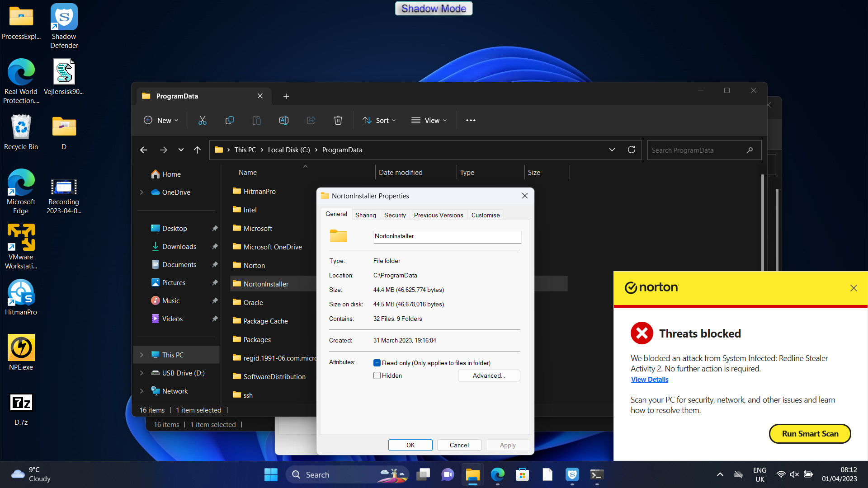Click the Copy icon in Explorer toolbar
The height and width of the screenshot is (488, 868).
point(229,120)
